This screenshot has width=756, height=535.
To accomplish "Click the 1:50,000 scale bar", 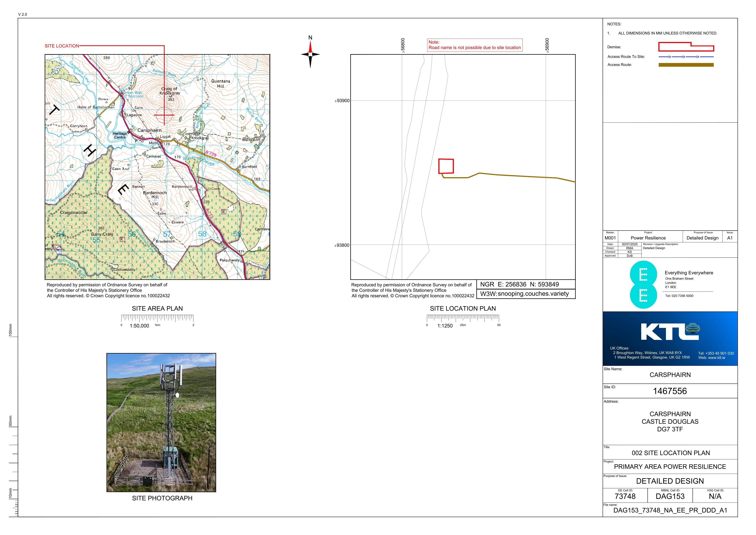I will (x=157, y=321).
